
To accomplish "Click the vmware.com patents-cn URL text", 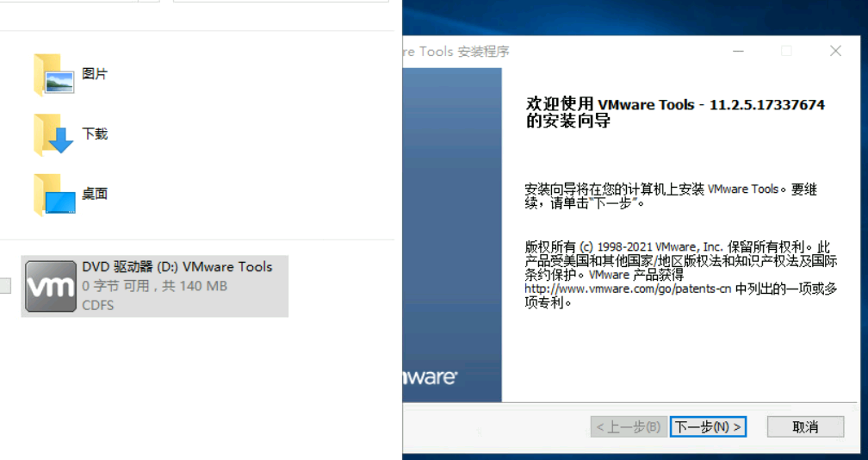I will [x=628, y=289].
